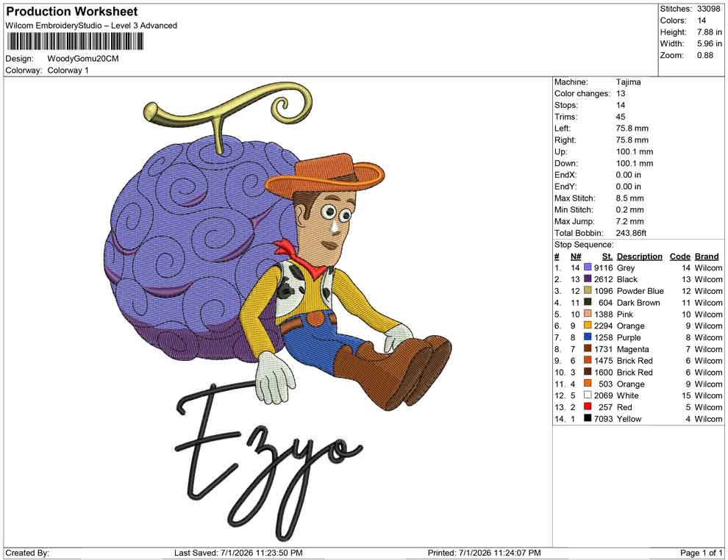Image resolution: width=728 pixels, height=560 pixels.
Task: Click the stitch count 33098
Action: click(x=708, y=9)
